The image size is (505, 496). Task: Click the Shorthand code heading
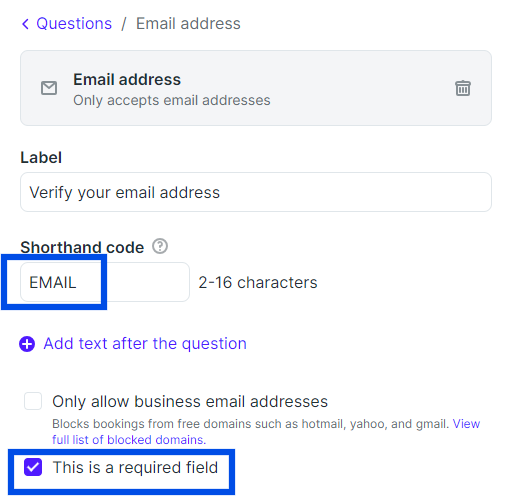click(x=82, y=247)
